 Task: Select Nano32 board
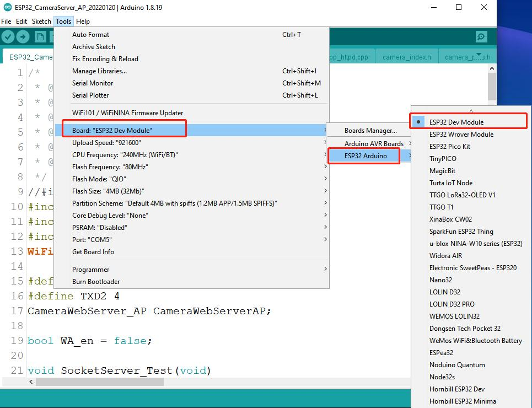tap(471, 280)
